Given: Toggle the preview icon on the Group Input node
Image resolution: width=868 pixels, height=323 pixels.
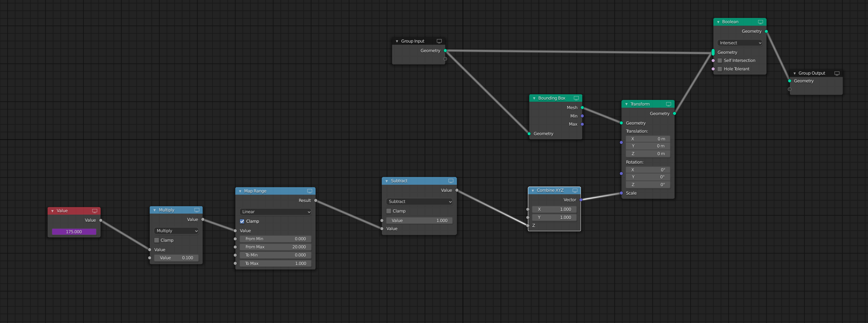Looking at the screenshot, I should pyautogui.click(x=439, y=41).
